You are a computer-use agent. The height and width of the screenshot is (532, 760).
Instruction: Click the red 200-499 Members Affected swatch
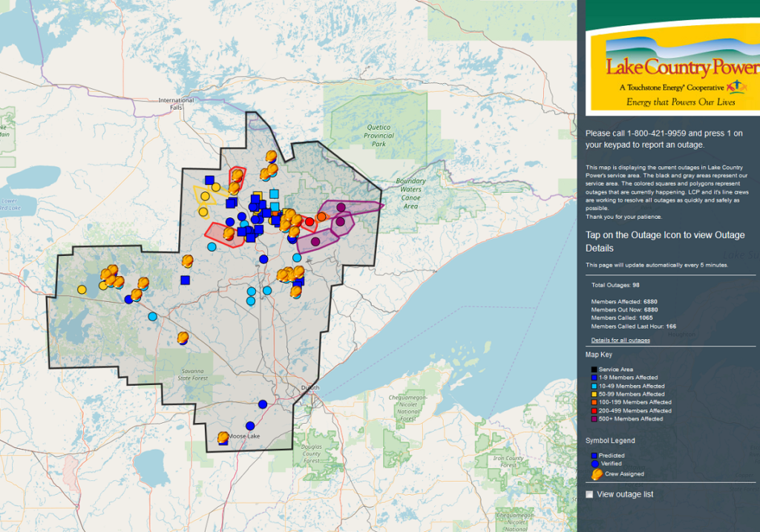(594, 410)
